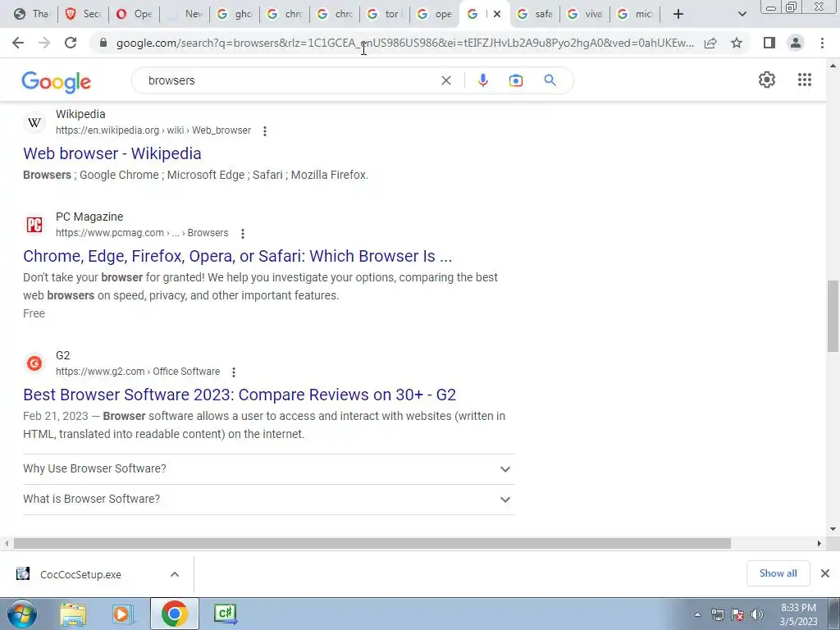840x630 pixels.
Task: Open more options for Wikipedia result
Action: pyautogui.click(x=265, y=130)
